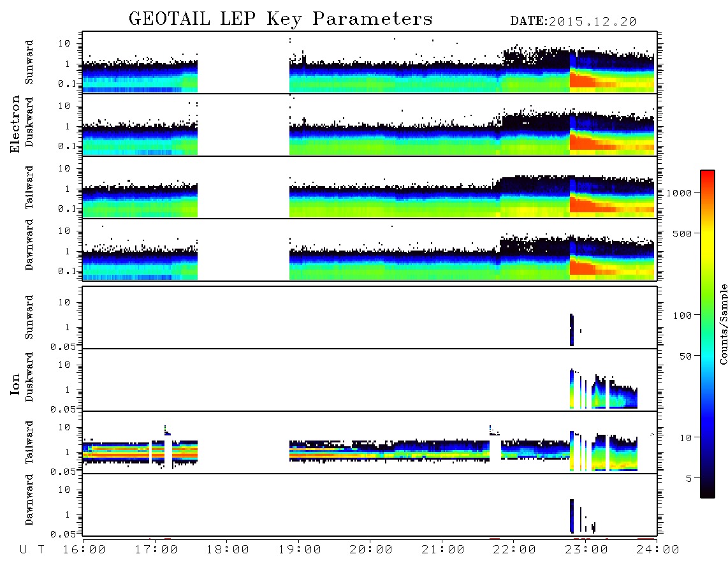Click the red electron burst in Sunward panel

[582, 80]
